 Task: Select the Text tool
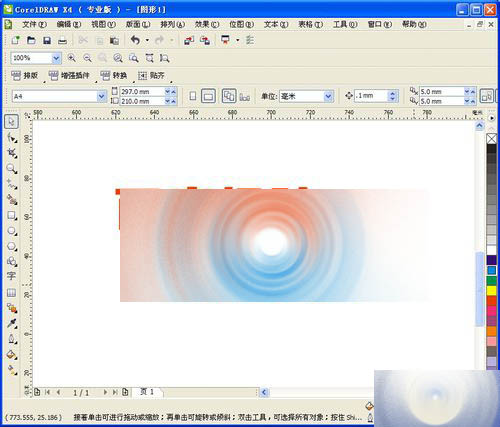(11, 276)
